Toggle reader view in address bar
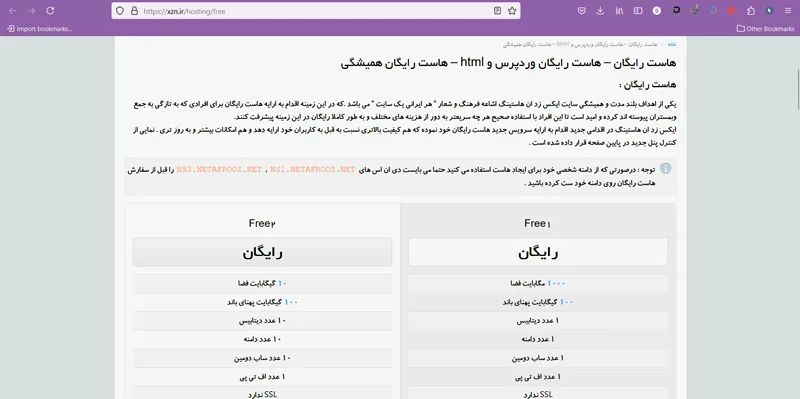The width and height of the screenshot is (800, 399). pos(497,11)
